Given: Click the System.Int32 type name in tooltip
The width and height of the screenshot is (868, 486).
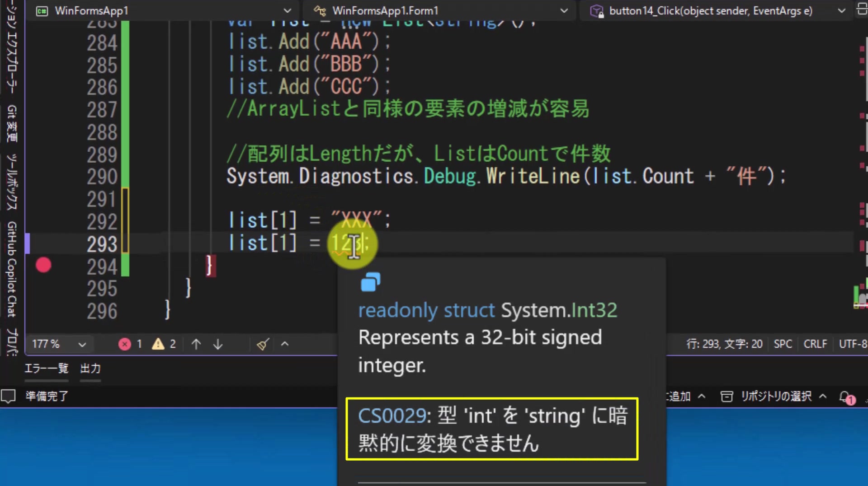Looking at the screenshot, I should pos(559,310).
